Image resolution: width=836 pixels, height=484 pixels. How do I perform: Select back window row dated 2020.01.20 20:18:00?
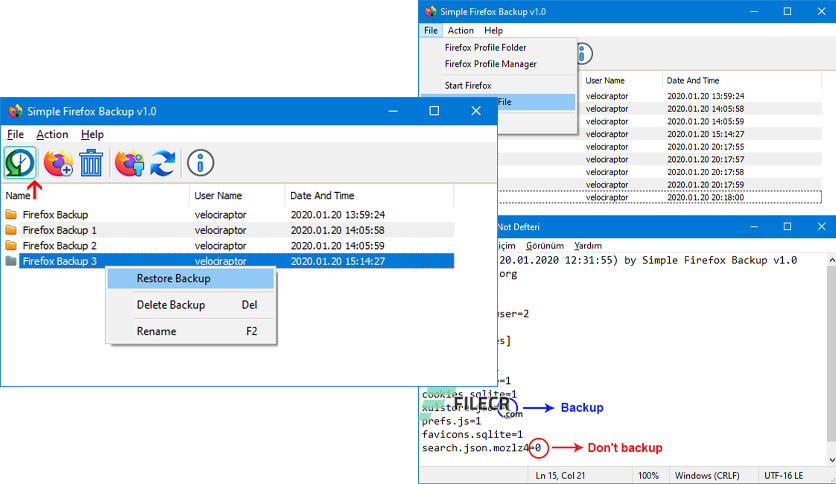pyautogui.click(x=660, y=197)
